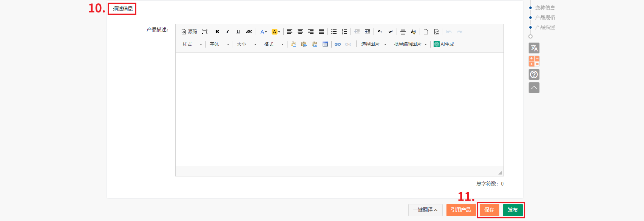Toggle bold formatting
Screen dimensions: 644x221
[217, 32]
